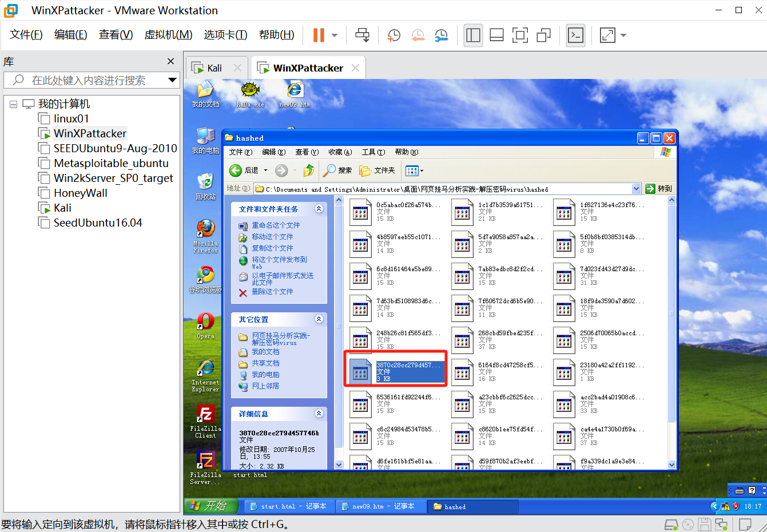Open the Explorer 查看(V) menu
The height and width of the screenshot is (532, 767).
307,152
